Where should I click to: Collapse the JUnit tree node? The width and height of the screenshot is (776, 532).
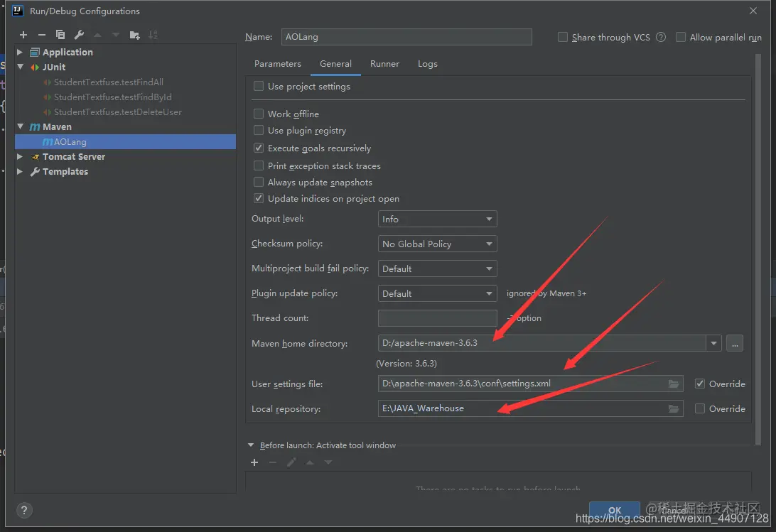(x=20, y=67)
